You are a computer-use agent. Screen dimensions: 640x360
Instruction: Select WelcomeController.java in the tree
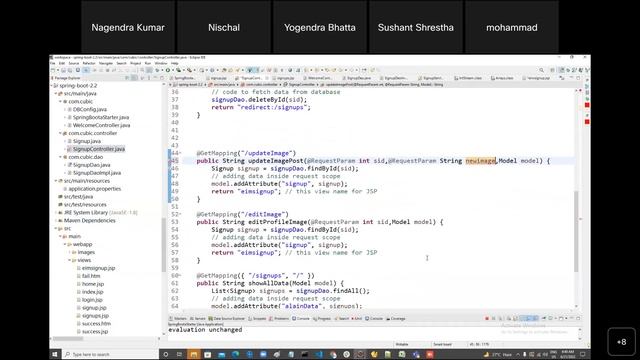coord(101,125)
